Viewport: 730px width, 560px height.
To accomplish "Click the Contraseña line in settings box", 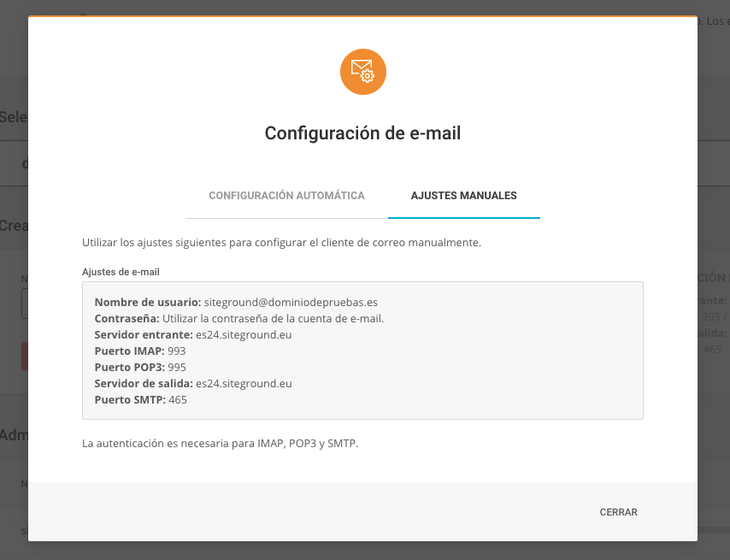I will pos(239,318).
